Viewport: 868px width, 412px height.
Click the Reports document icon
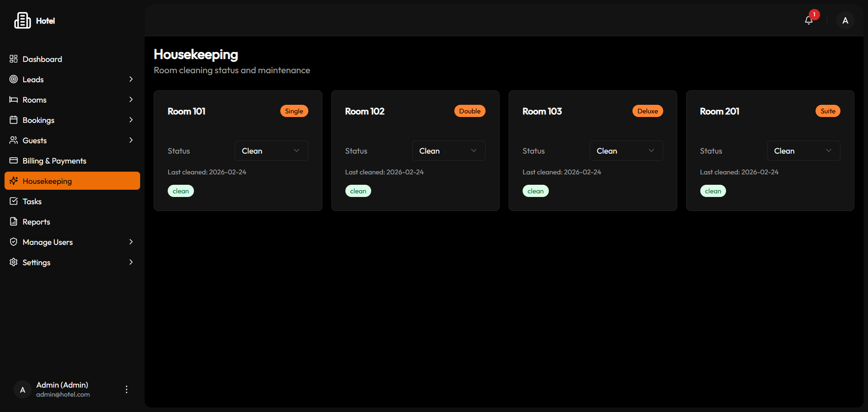click(14, 221)
